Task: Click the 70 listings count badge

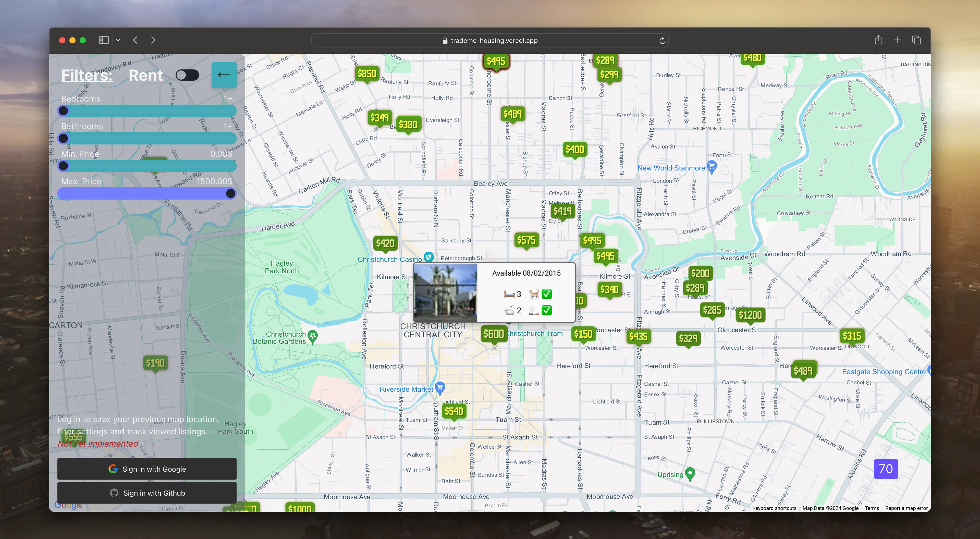Action: (886, 469)
